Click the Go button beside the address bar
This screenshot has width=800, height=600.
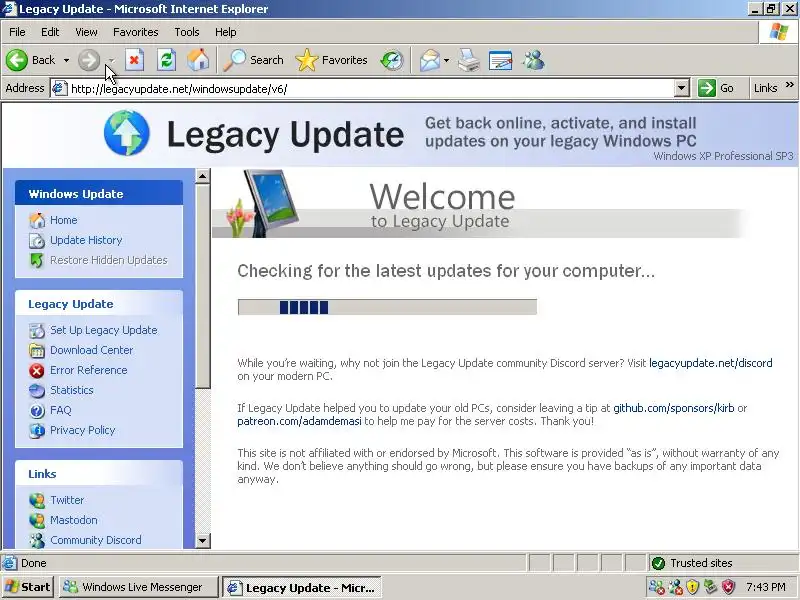(x=715, y=88)
